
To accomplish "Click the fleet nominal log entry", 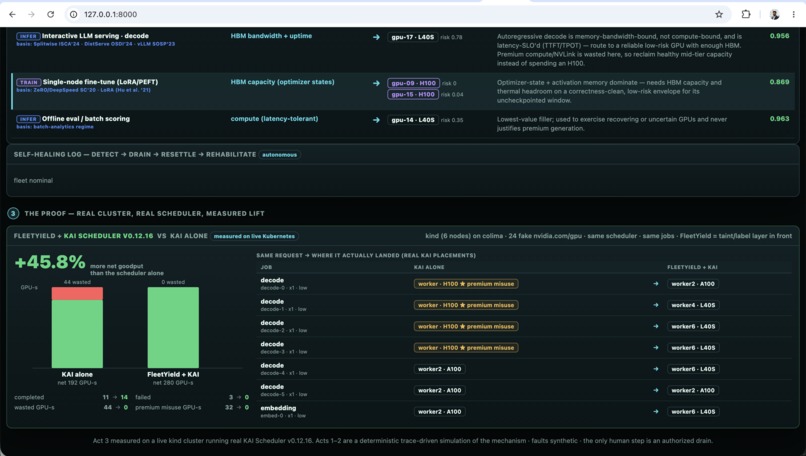I will (x=33, y=180).
